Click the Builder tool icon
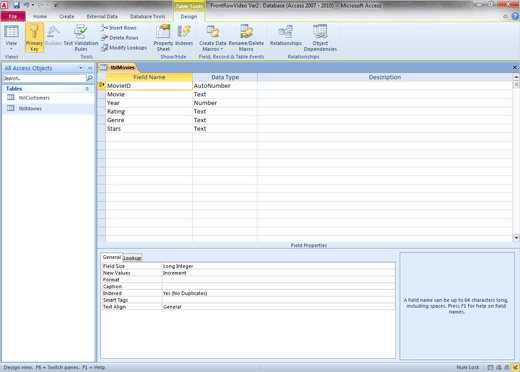This screenshot has height=372, width=520. (53, 35)
